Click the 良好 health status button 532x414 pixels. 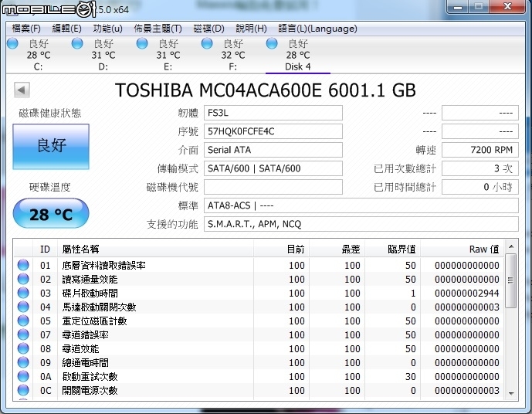click(x=51, y=146)
